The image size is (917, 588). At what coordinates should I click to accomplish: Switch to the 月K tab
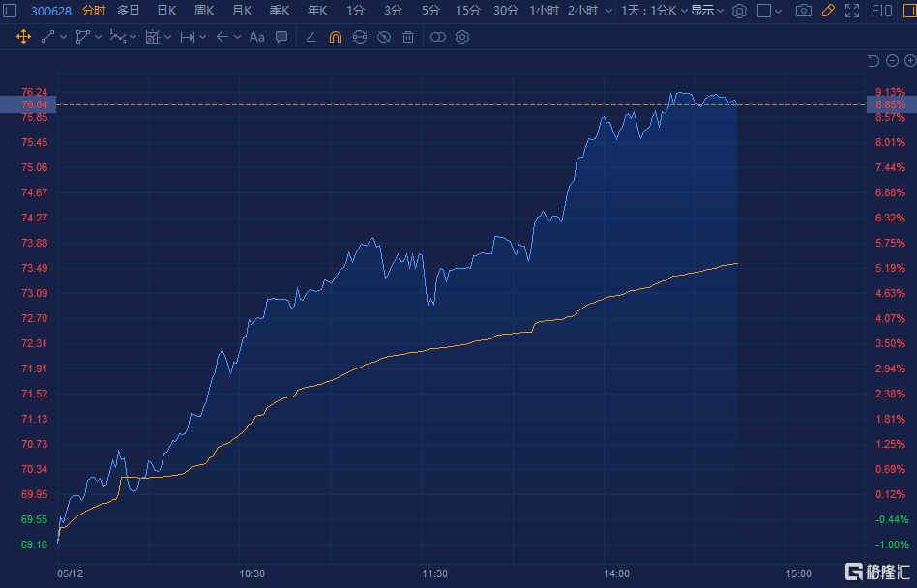pos(242,11)
